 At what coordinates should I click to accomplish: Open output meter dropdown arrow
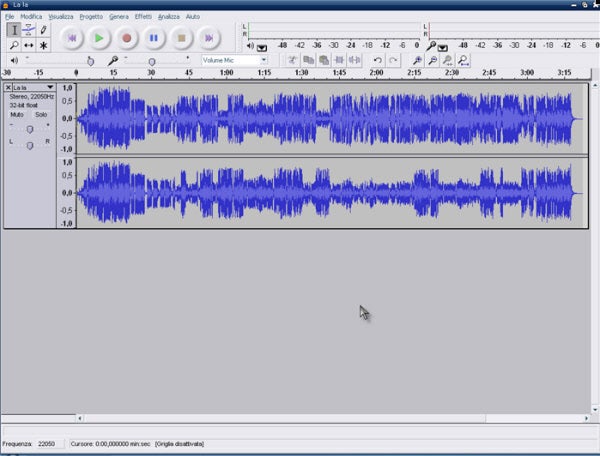tap(262, 48)
